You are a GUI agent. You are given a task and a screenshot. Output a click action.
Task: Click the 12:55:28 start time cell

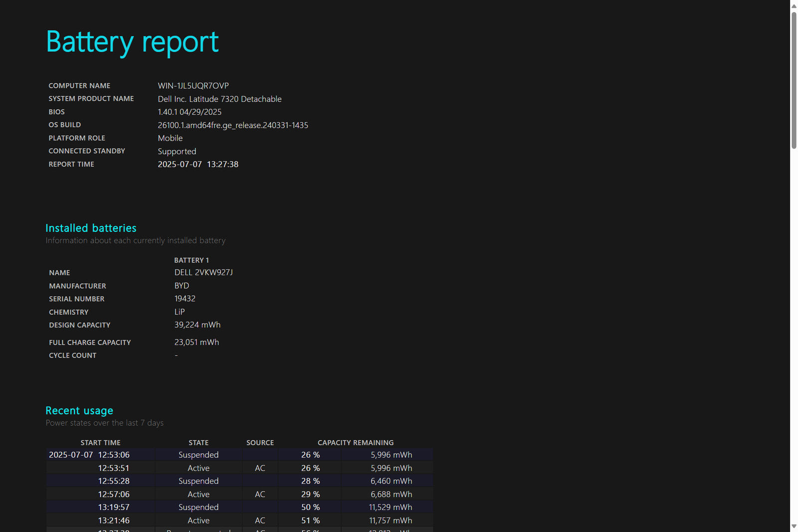coord(114,481)
